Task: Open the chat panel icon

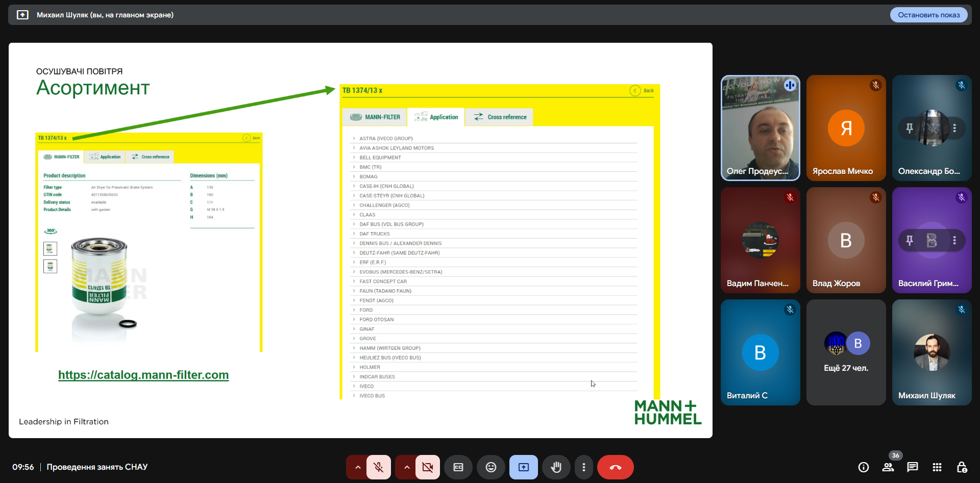Action: [x=913, y=467]
